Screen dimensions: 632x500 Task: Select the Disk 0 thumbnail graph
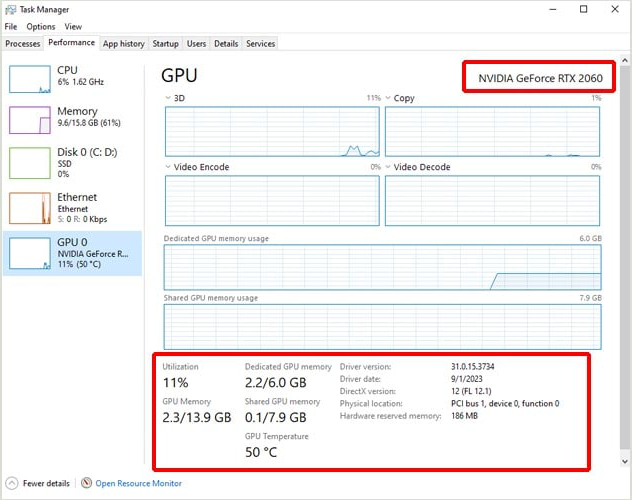point(29,163)
